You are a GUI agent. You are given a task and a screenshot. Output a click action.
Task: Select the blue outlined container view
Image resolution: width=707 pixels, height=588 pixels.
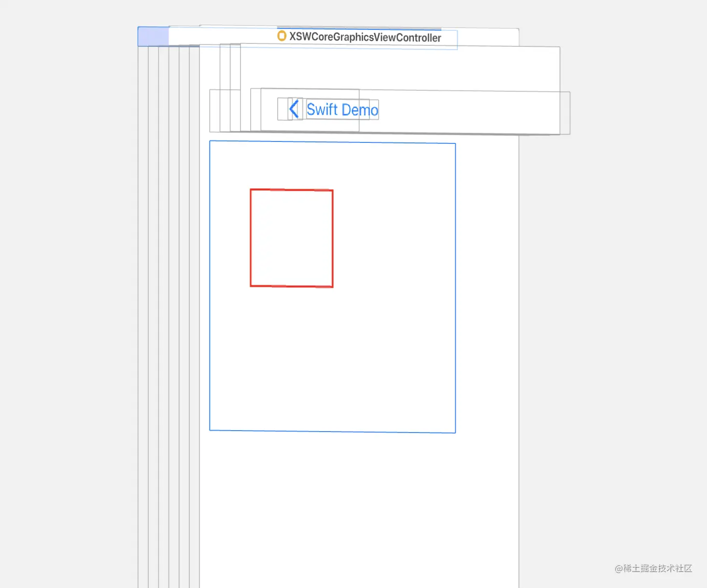[x=332, y=287]
